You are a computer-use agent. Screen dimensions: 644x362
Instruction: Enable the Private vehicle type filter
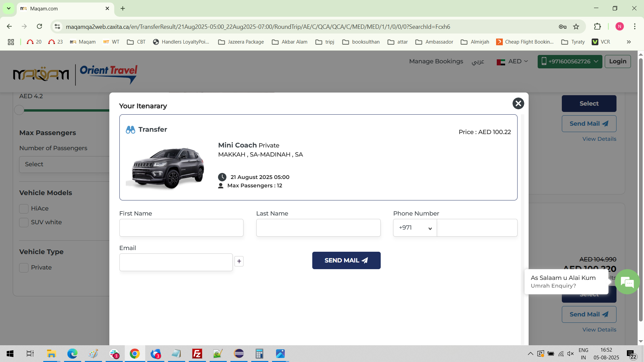[x=24, y=268]
